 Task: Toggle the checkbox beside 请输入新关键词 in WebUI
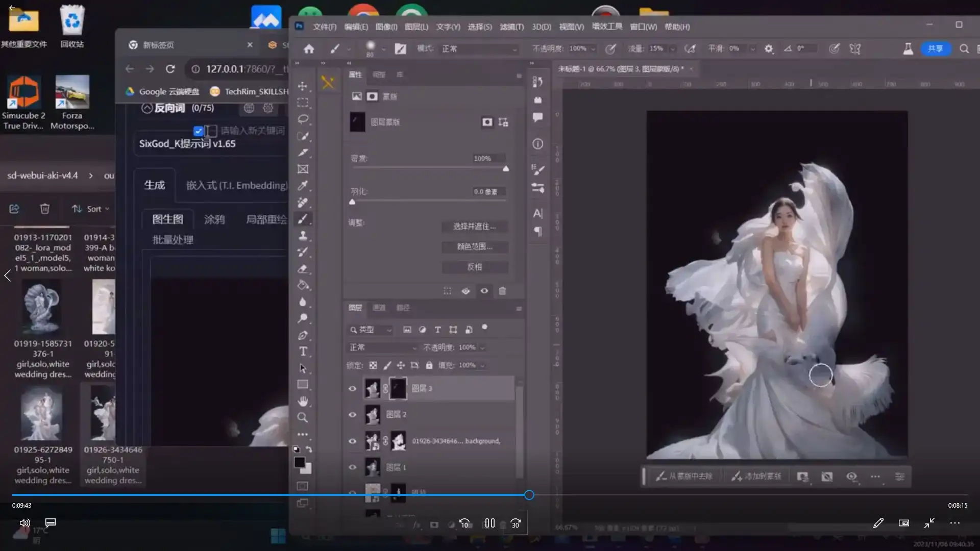coord(198,131)
